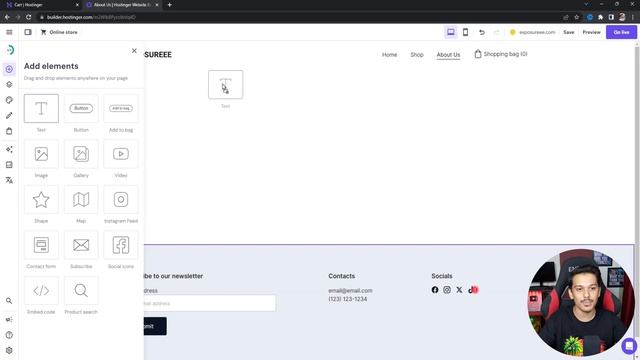Open the About Us nav link
This screenshot has height=360, width=640.
pyautogui.click(x=448, y=55)
